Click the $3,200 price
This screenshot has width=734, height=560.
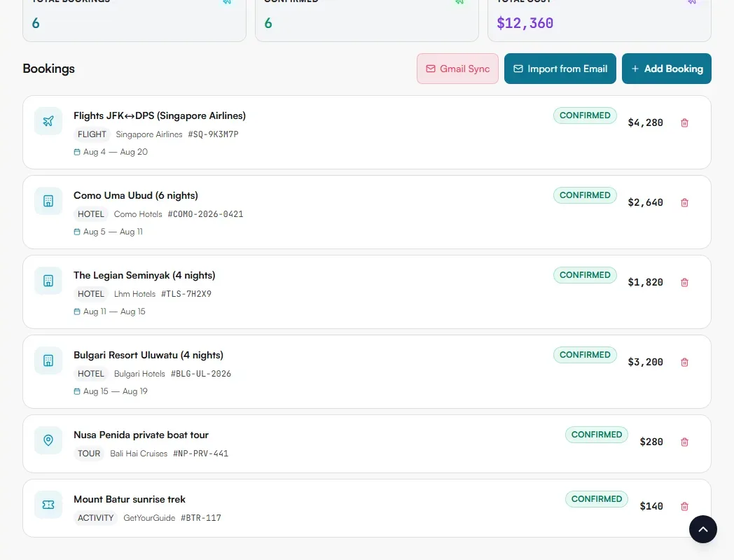coord(645,362)
